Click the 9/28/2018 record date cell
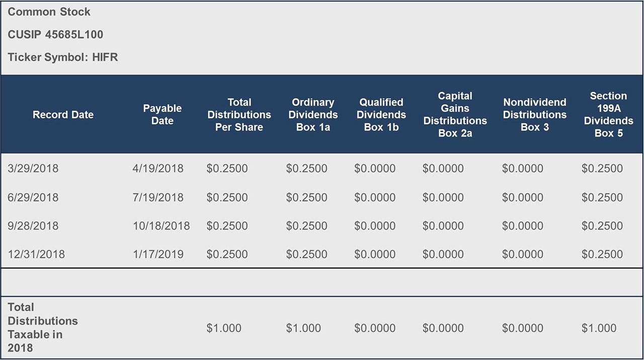The height and width of the screenshot is (360, 644). 33,226
